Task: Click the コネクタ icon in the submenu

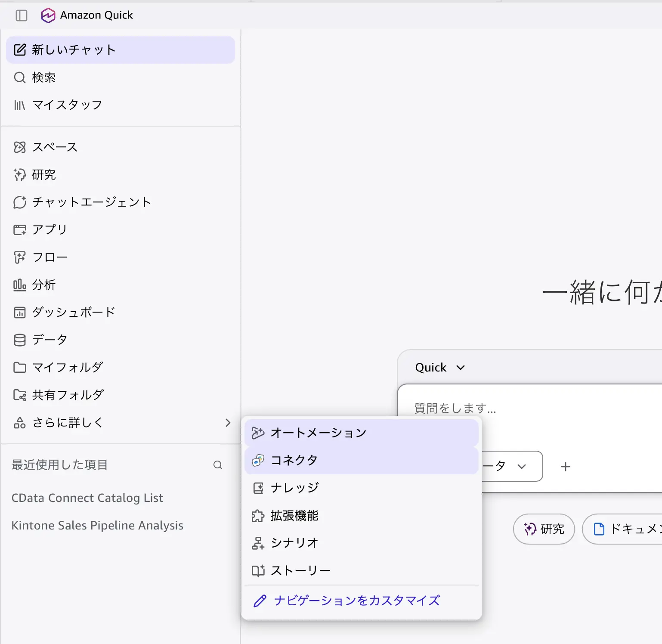Action: (x=258, y=460)
